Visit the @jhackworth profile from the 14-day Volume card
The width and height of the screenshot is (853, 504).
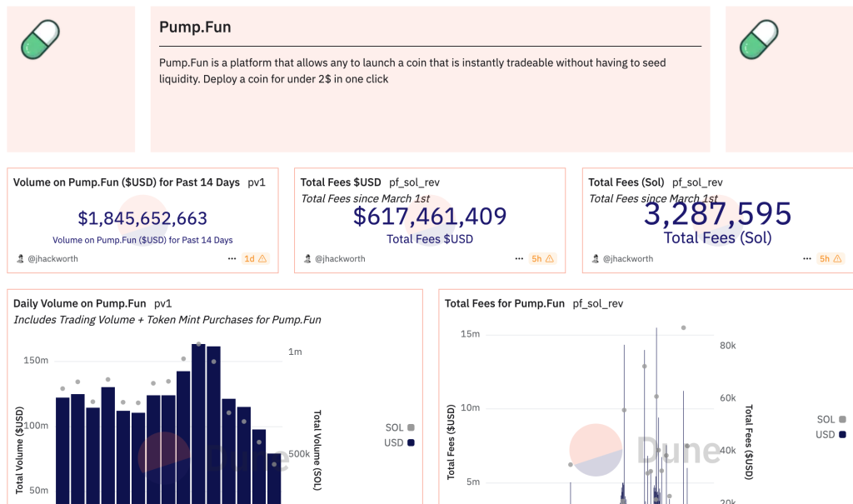52,259
